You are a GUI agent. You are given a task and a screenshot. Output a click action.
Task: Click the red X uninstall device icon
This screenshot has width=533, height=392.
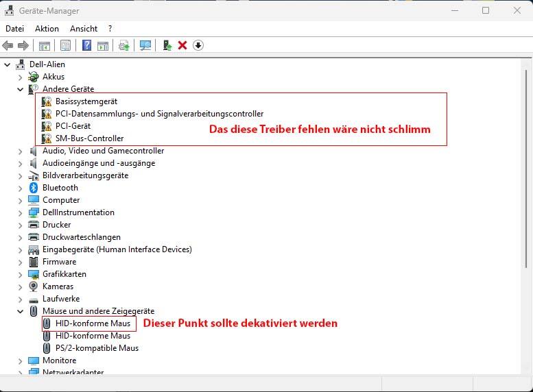182,45
